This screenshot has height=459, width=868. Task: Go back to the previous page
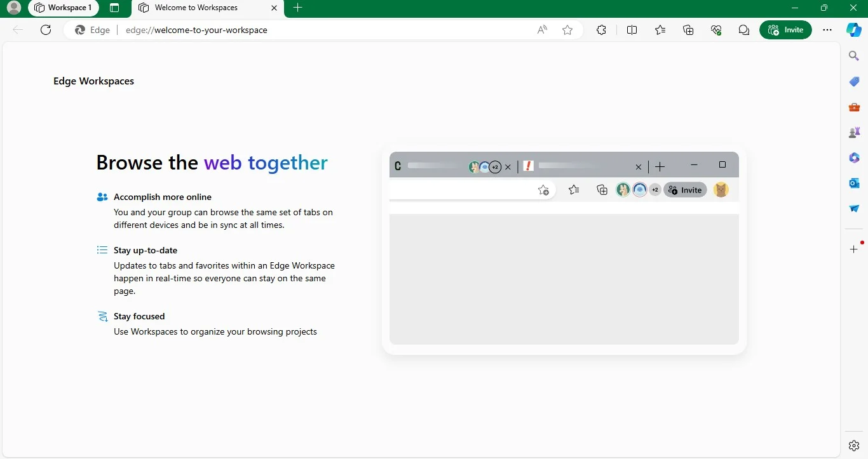pos(18,30)
